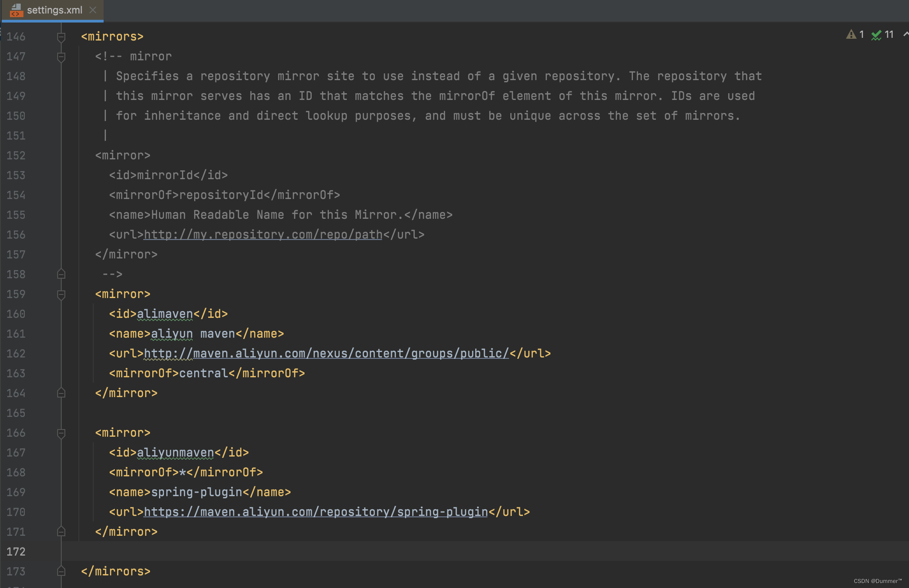The height and width of the screenshot is (588, 909).
Task: Click on 'spring-plugin' name value
Action: pos(196,492)
